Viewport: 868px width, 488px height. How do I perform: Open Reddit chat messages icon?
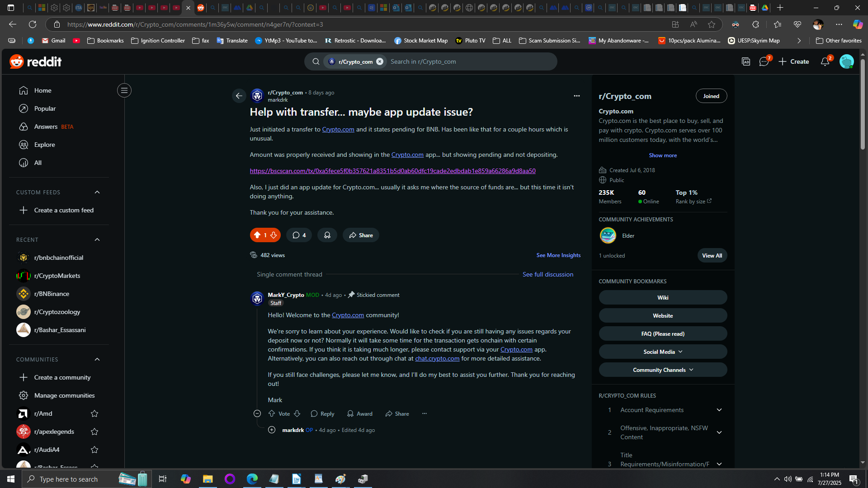[764, 62]
